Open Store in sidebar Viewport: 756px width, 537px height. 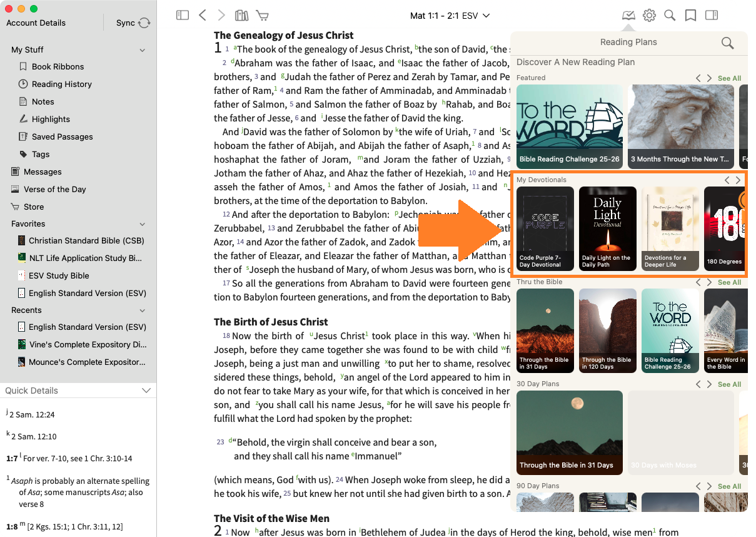[x=34, y=207]
